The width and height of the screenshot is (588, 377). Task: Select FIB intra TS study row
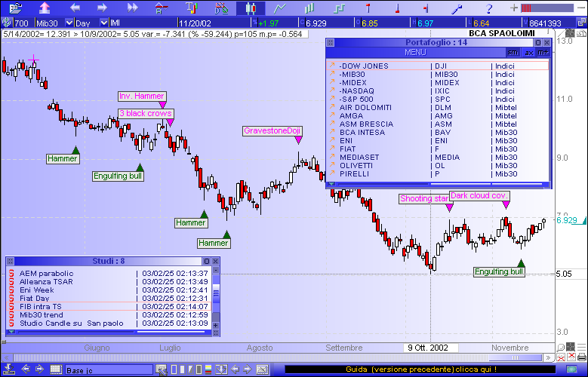[109, 307]
